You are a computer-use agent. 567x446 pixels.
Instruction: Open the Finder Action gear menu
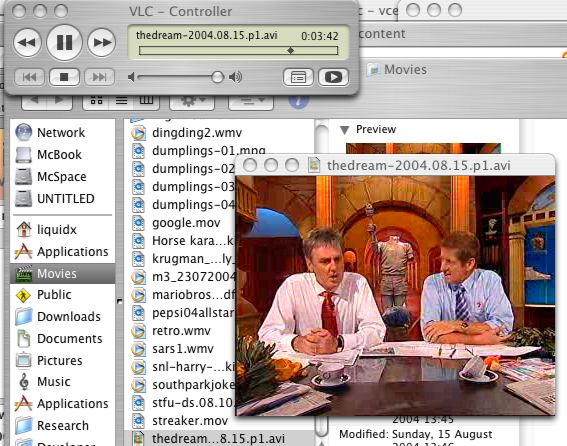tap(192, 102)
